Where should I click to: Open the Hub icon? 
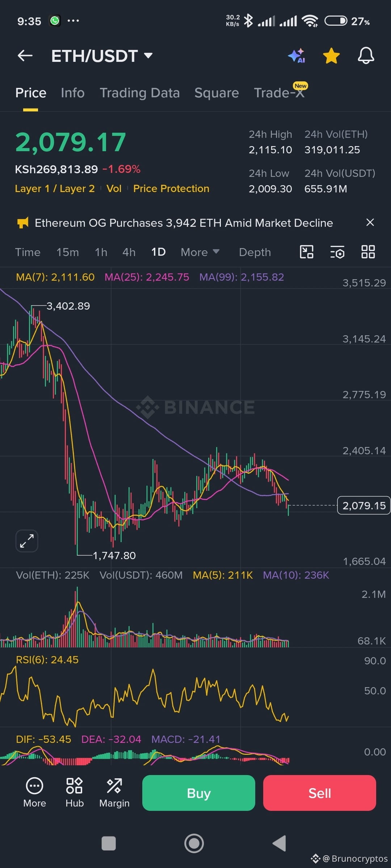75,793
